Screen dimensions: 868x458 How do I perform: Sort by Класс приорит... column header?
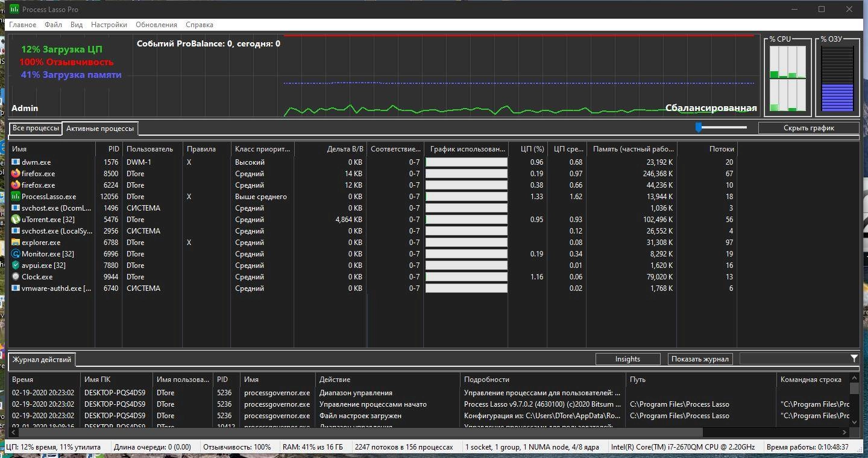[x=263, y=148]
